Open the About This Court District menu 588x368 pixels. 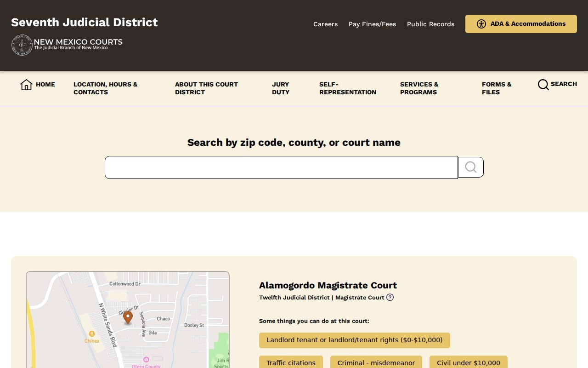tap(207, 88)
